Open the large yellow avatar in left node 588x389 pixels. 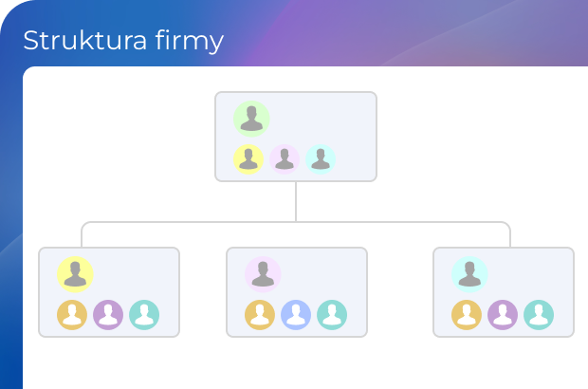click(75, 274)
